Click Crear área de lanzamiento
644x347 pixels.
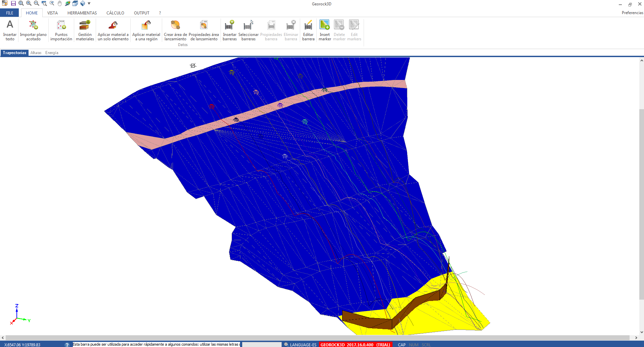(x=175, y=30)
